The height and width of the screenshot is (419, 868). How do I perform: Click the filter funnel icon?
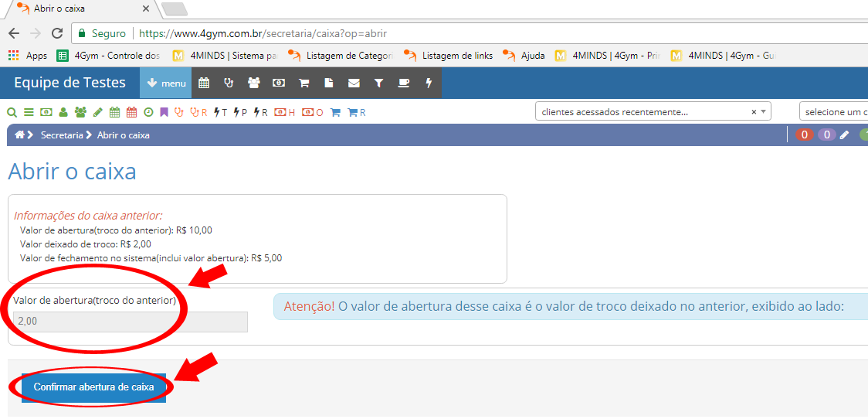(378, 83)
